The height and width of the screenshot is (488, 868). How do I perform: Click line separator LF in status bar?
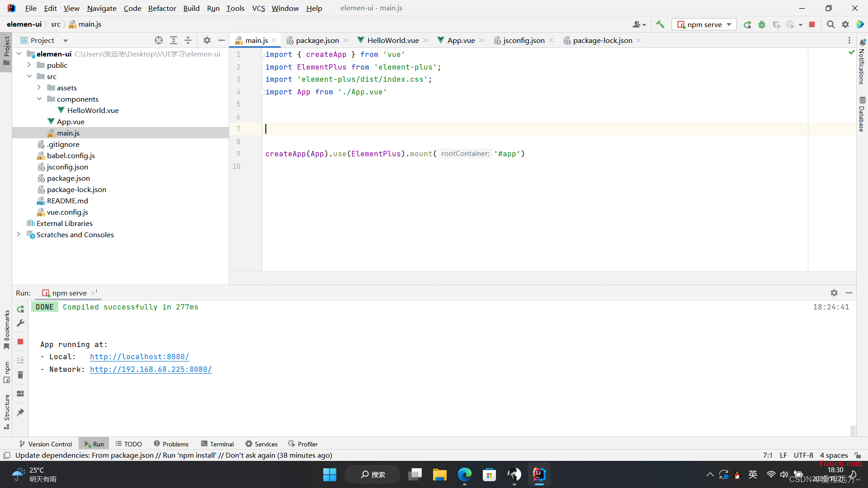click(783, 455)
